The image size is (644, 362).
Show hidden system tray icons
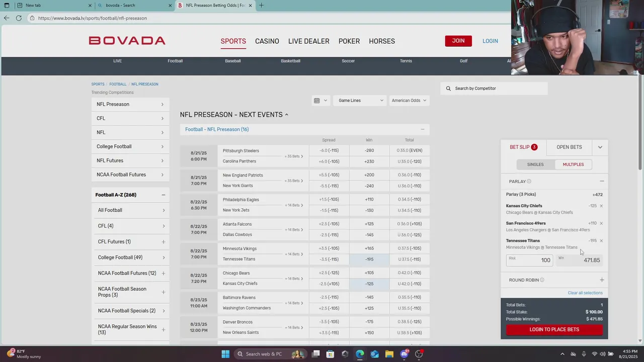point(562,354)
